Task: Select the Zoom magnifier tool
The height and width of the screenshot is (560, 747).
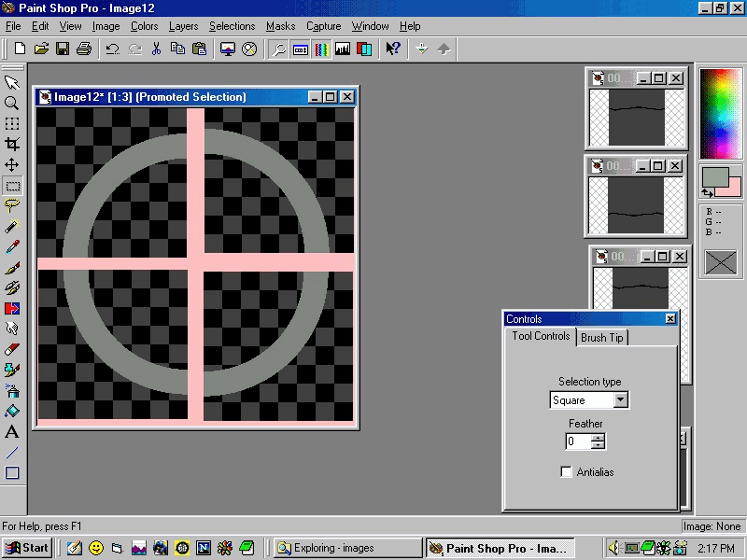Action: [x=12, y=103]
